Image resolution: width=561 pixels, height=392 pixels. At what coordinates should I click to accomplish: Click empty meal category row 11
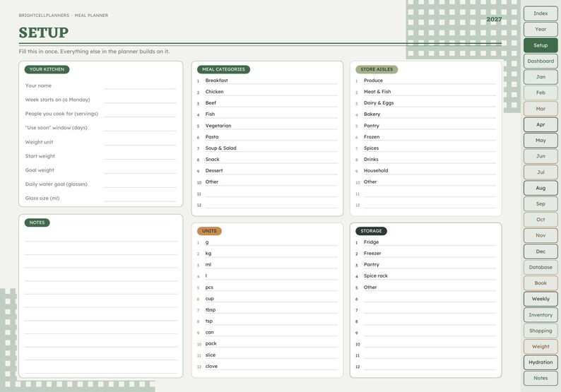click(267, 193)
